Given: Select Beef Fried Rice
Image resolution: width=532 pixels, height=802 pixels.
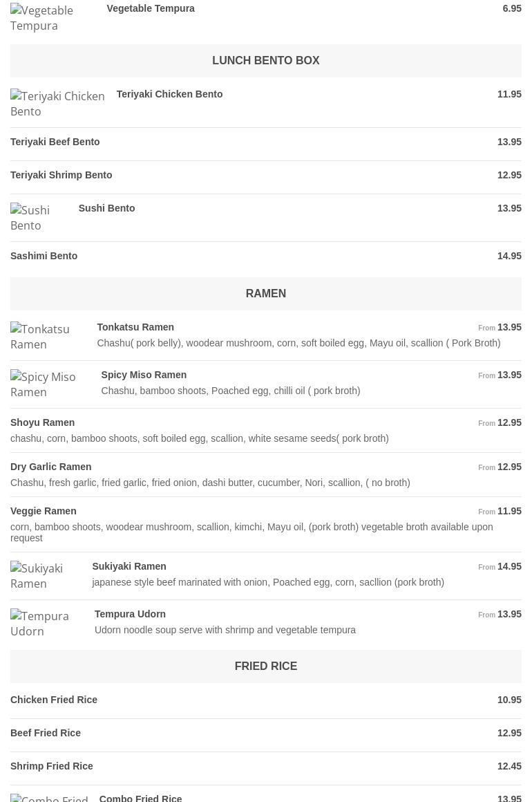Looking at the screenshot, I should pos(46,733).
